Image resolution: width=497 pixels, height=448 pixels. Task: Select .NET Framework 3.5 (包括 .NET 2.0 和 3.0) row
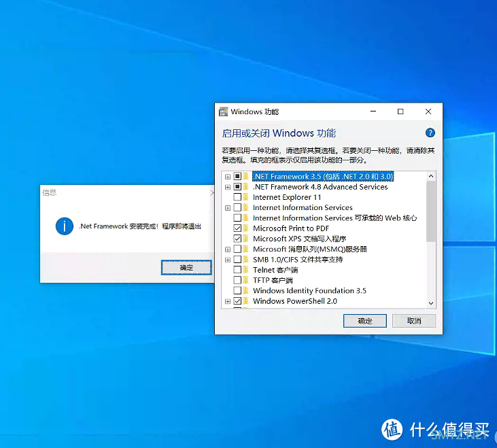click(323, 176)
